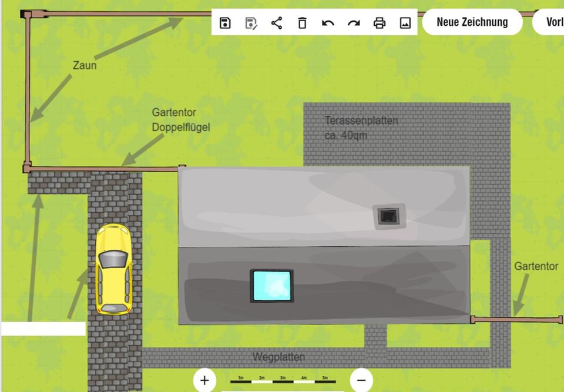
Task: Click the image export icon
Action: tap(405, 23)
